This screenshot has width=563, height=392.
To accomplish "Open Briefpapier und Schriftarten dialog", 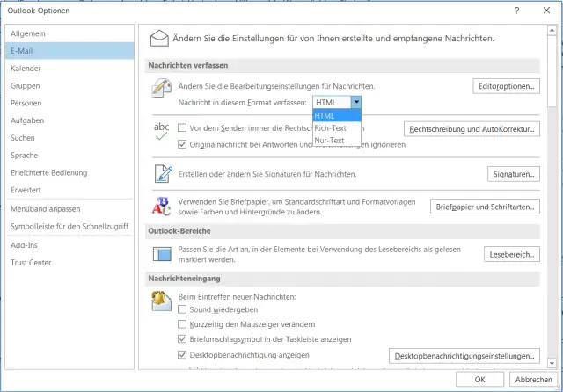I will (485, 207).
